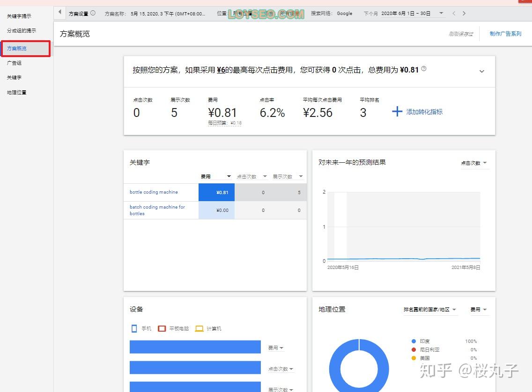Click the ¥6 max CPC link
This screenshot has height=392, width=532.
pyautogui.click(x=221, y=70)
